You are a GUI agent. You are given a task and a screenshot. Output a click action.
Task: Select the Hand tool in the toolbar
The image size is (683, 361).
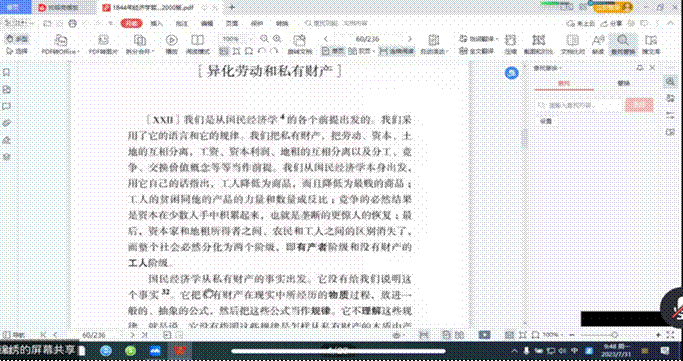point(17,39)
